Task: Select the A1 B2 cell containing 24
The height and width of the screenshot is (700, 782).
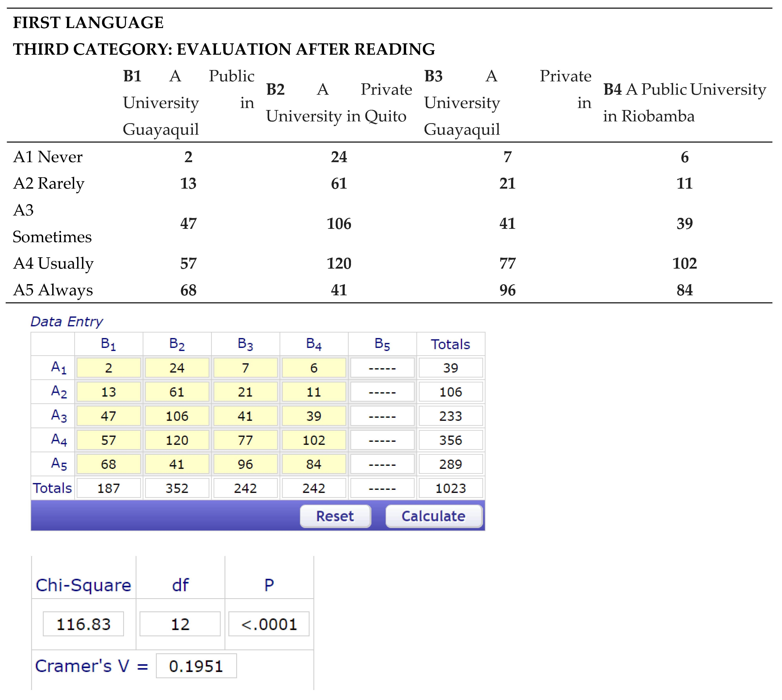Action: [x=177, y=367]
